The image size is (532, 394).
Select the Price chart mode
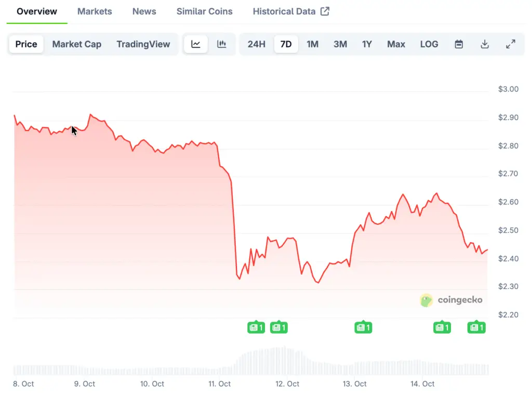tap(26, 44)
